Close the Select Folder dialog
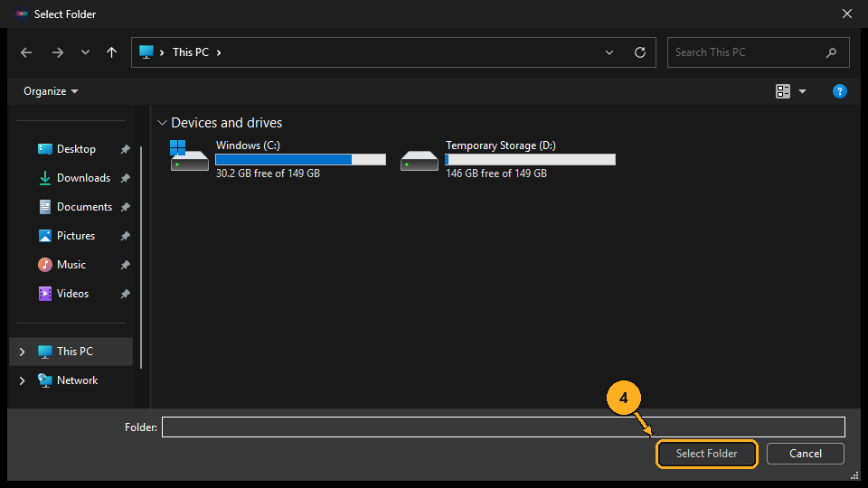The width and height of the screenshot is (868, 488). click(847, 14)
